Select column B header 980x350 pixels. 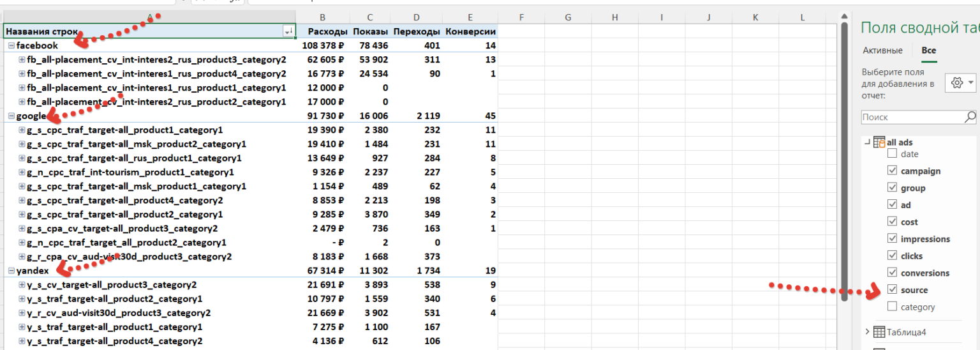(x=323, y=17)
